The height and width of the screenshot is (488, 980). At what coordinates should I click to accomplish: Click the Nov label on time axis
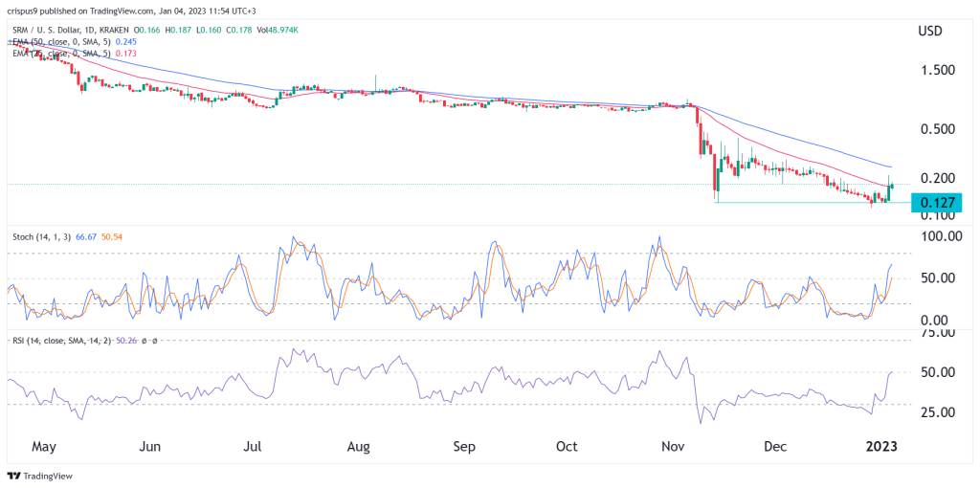(x=673, y=448)
